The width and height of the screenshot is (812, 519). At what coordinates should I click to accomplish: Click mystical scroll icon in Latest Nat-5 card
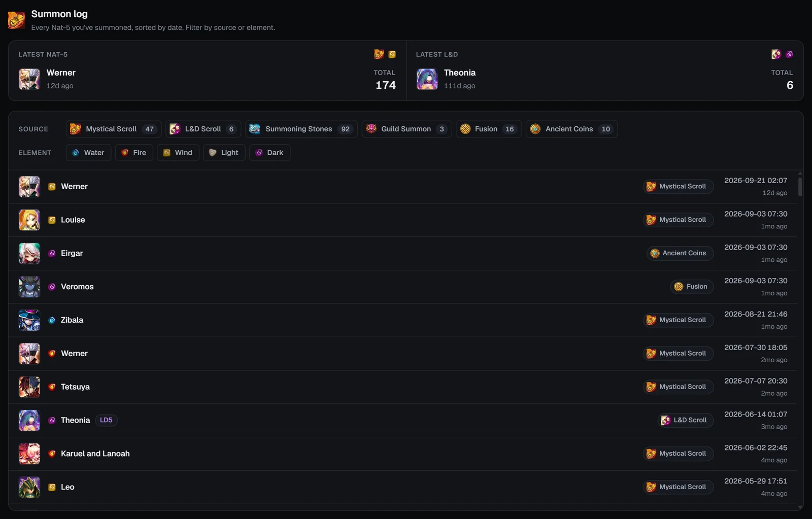[379, 54]
